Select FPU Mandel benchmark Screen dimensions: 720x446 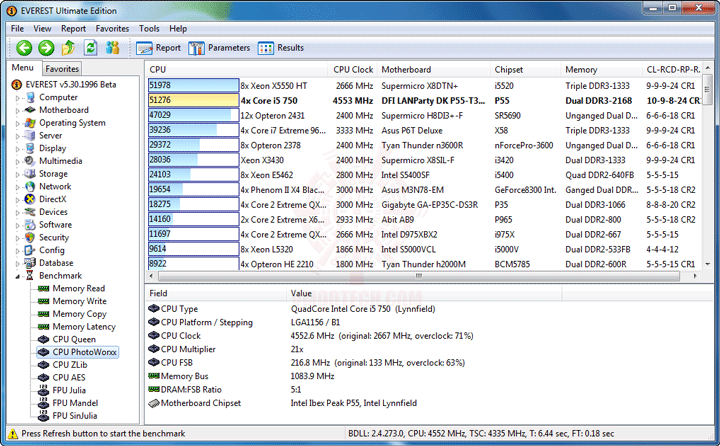click(x=75, y=403)
